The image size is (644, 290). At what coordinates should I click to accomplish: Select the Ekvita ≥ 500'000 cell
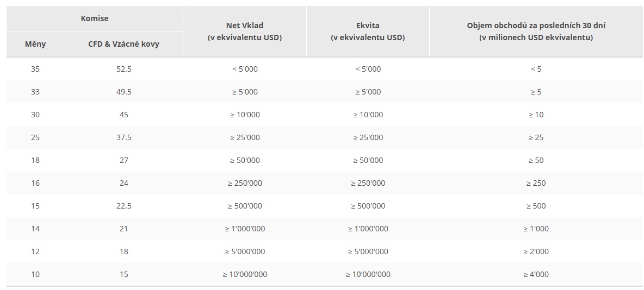click(368, 205)
